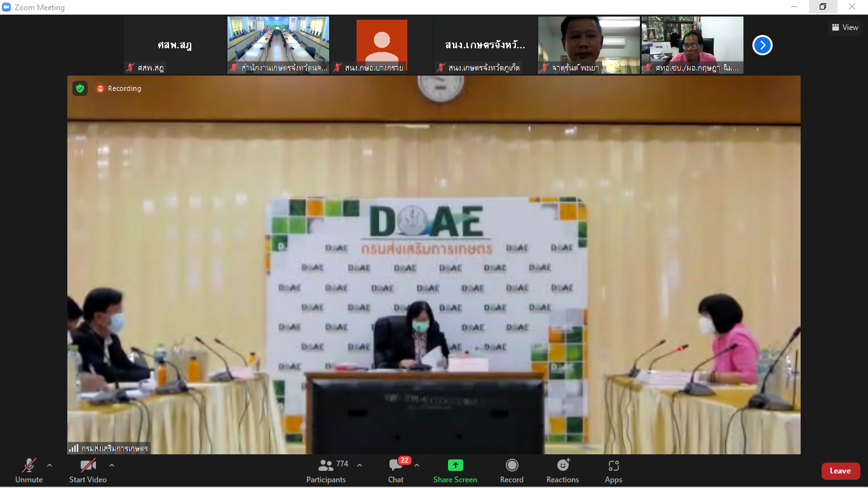
Task: Select the ศสพ.สฎ participant tile
Action: click(x=175, y=45)
